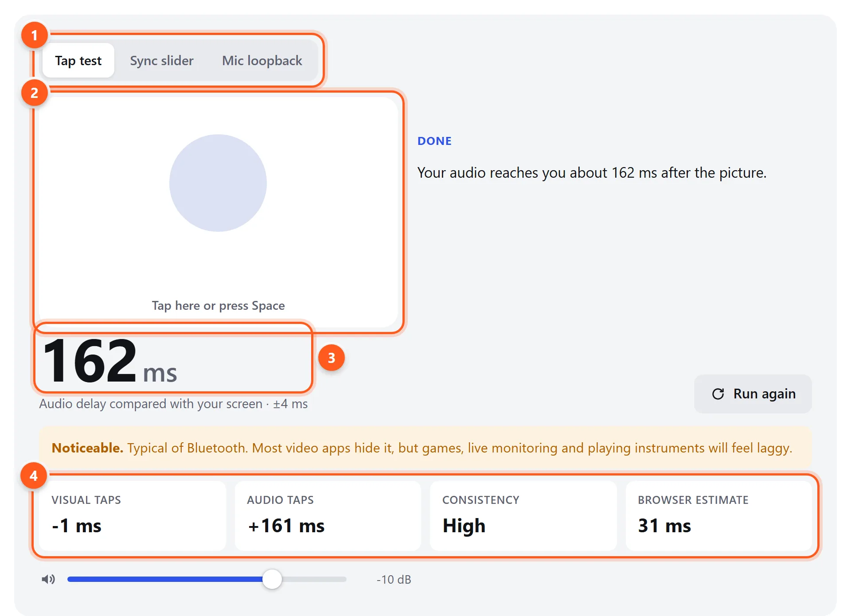The height and width of the screenshot is (616, 851).
Task: Click 'Your audio reaches you about 162 ms' sentence
Action: pyautogui.click(x=592, y=173)
